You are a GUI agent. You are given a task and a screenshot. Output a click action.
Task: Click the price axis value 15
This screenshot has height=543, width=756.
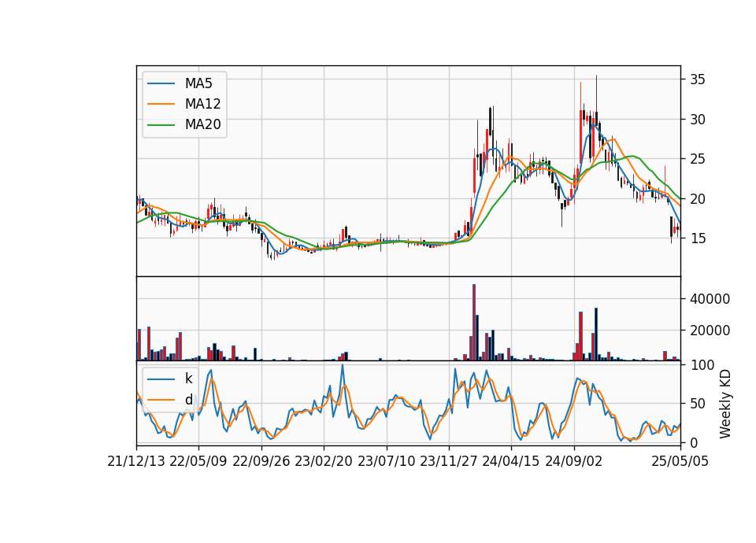coord(697,238)
